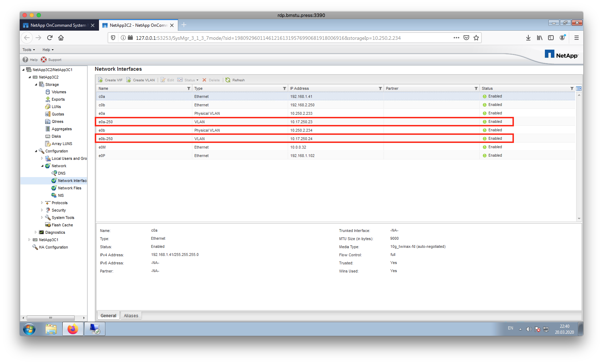Open a new Firefox tab
Screen dimensions: 603x364
pos(184,25)
